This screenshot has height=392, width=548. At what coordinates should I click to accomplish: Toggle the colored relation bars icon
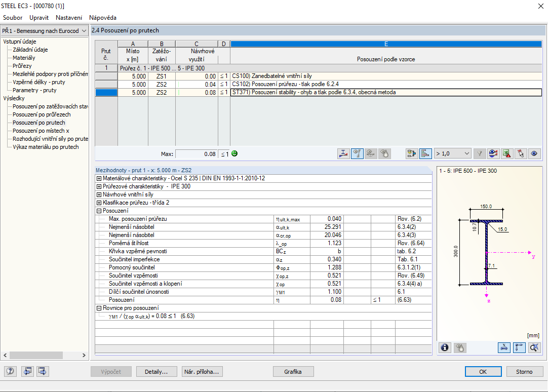tap(425, 153)
